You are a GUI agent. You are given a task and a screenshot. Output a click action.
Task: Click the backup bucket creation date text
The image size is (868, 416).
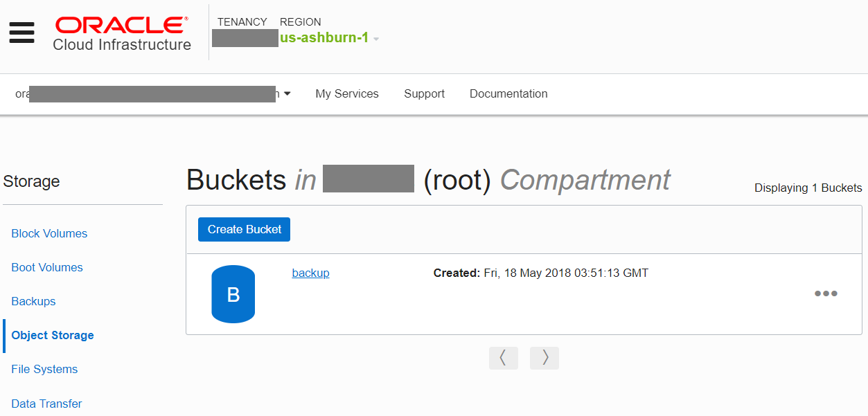point(541,273)
